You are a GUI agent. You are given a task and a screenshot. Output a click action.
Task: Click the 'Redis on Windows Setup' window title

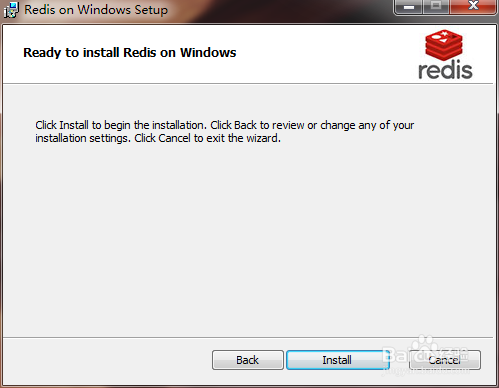[96, 10]
